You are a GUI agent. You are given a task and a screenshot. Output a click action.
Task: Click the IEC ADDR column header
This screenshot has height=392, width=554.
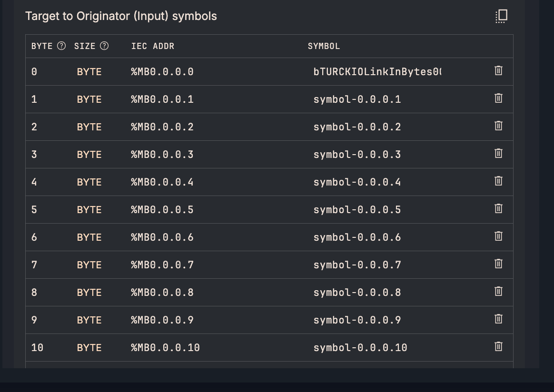[153, 46]
